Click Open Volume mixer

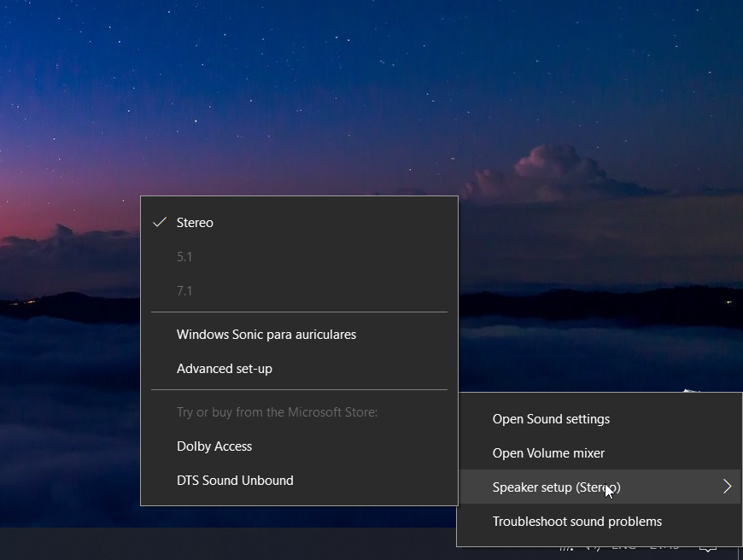[600, 453]
